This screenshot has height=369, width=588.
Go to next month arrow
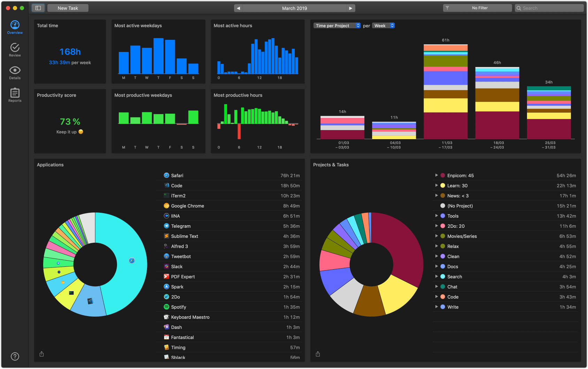pyautogui.click(x=351, y=8)
